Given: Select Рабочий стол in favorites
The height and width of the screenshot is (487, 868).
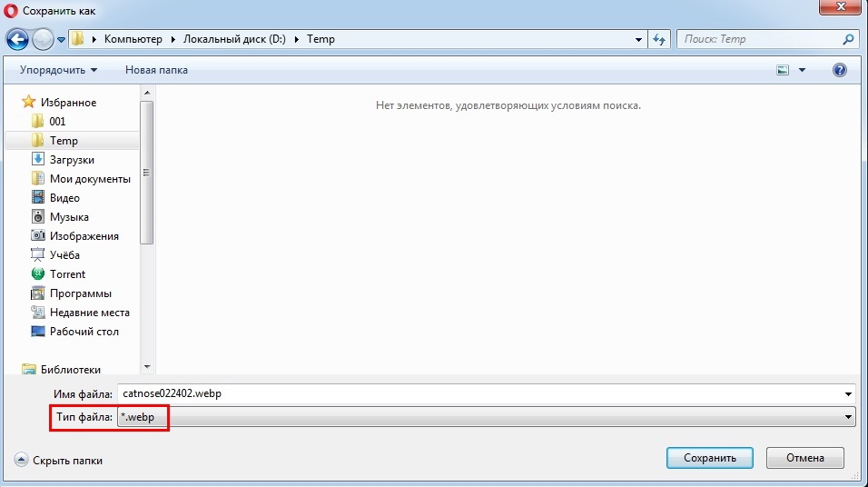Looking at the screenshot, I should pos(84,332).
